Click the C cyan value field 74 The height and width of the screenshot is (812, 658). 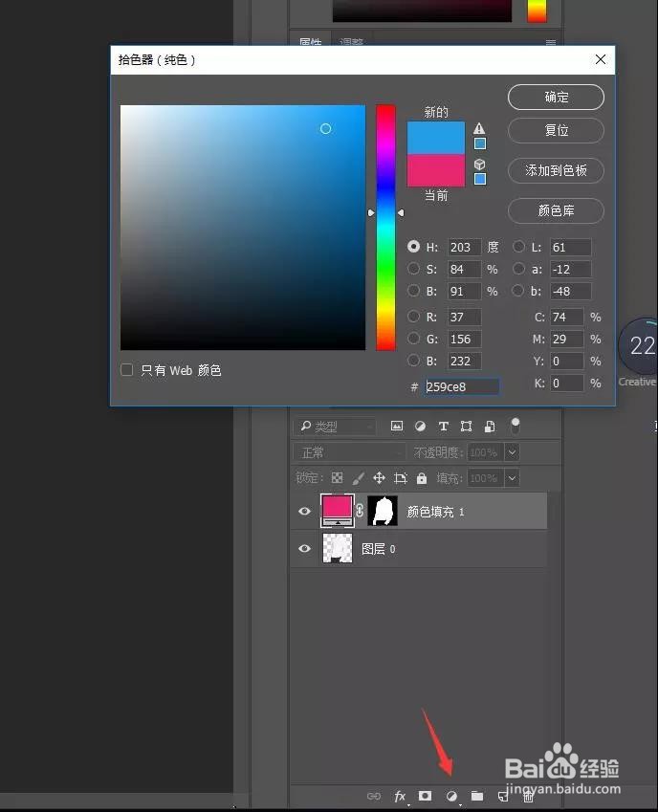tap(567, 317)
